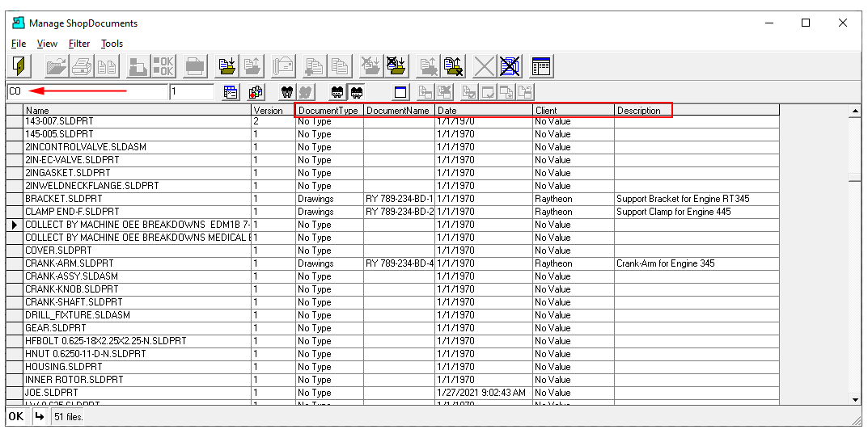Image resolution: width=868 pixels, height=438 pixels.
Task: Click the scrollbar down arrow
Action: tap(855, 399)
